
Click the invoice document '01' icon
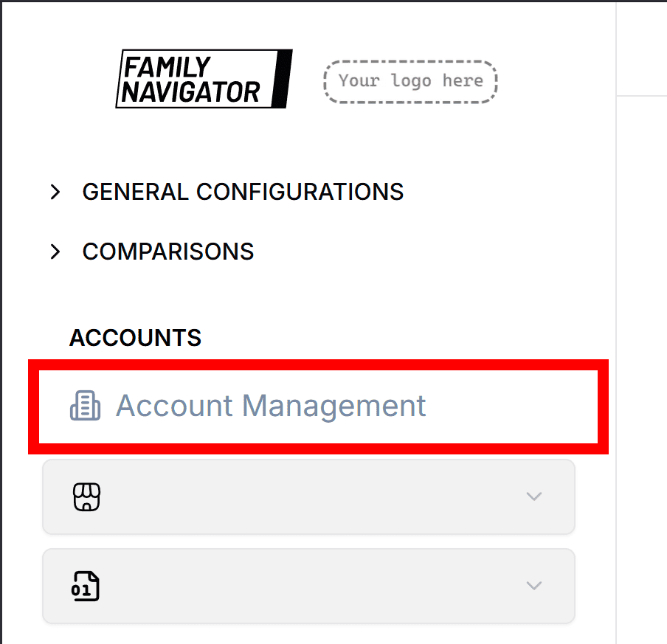(x=85, y=586)
